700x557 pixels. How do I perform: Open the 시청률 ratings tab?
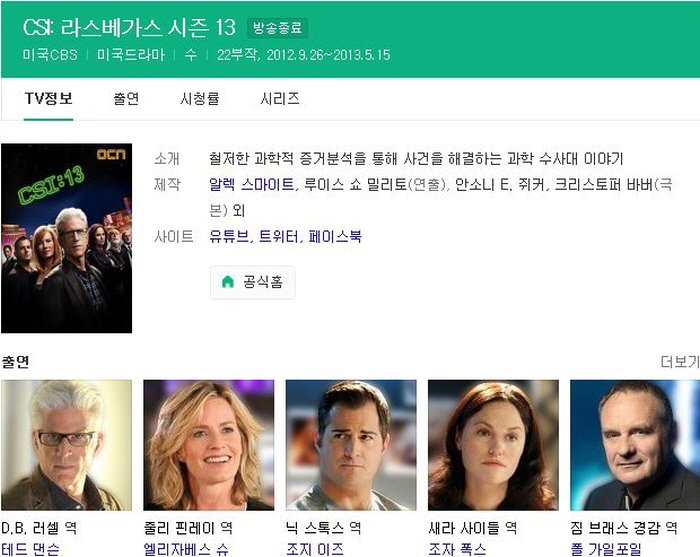point(200,99)
